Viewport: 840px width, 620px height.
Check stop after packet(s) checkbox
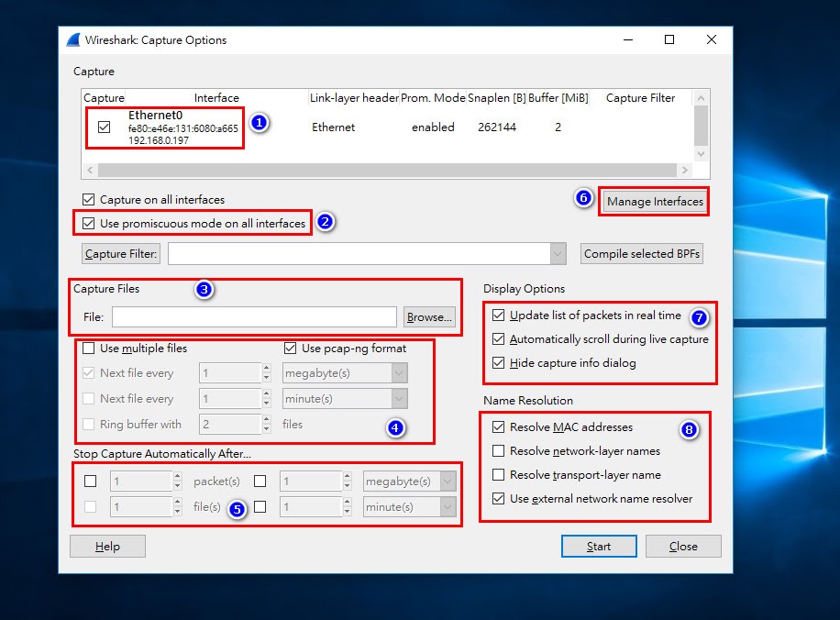(91, 482)
